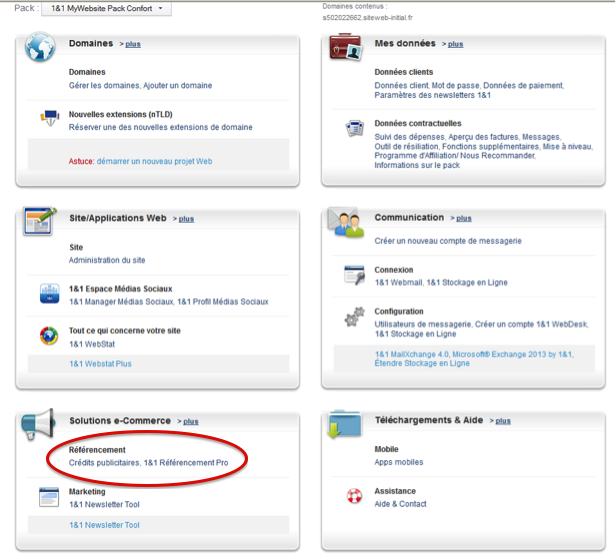This screenshot has width=616, height=554.
Task: Click the s502022662.siteweb-initial.fr domain text
Action: click(x=367, y=18)
